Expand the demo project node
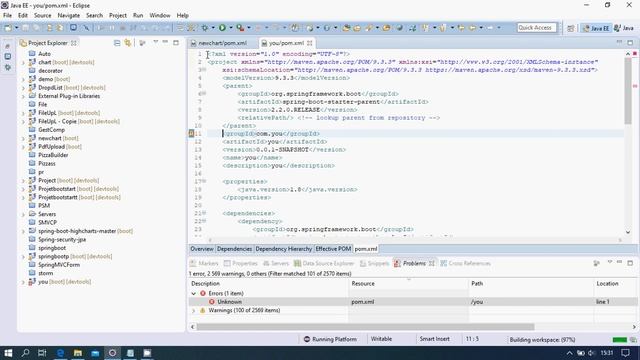 (23, 79)
